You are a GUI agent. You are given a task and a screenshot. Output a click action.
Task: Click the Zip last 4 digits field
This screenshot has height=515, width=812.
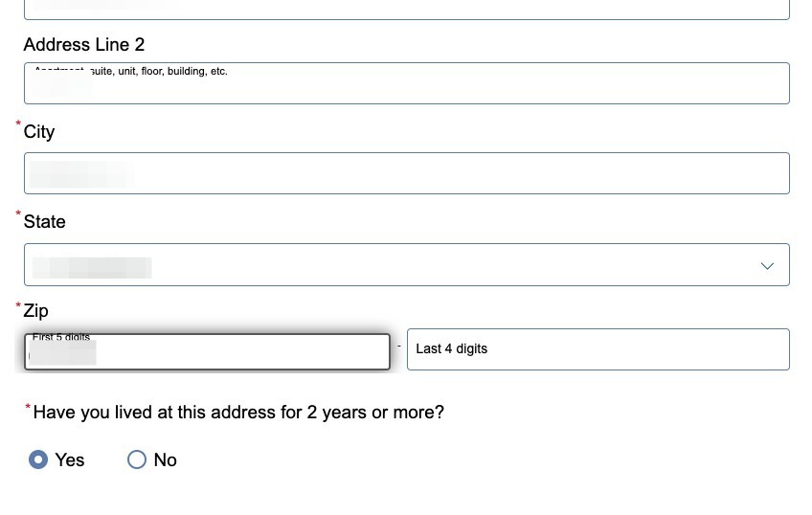[x=598, y=349]
